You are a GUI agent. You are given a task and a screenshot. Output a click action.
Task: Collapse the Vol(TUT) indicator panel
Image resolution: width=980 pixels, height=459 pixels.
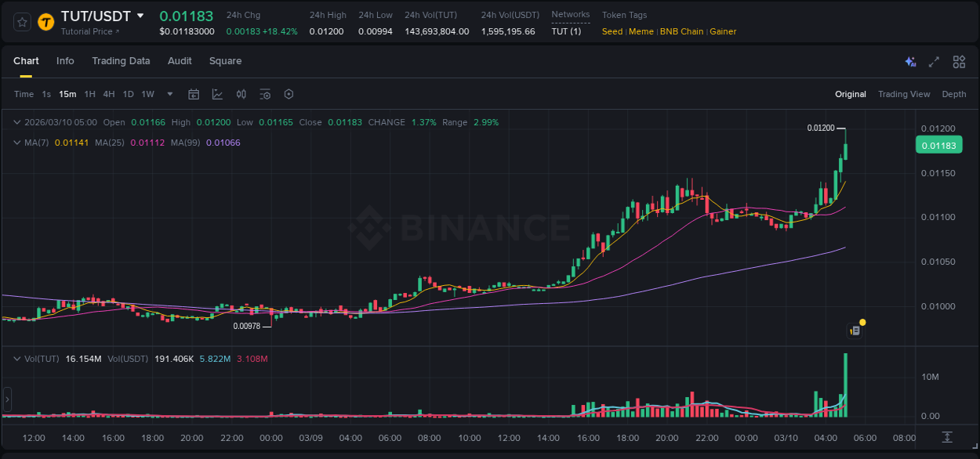[19, 358]
